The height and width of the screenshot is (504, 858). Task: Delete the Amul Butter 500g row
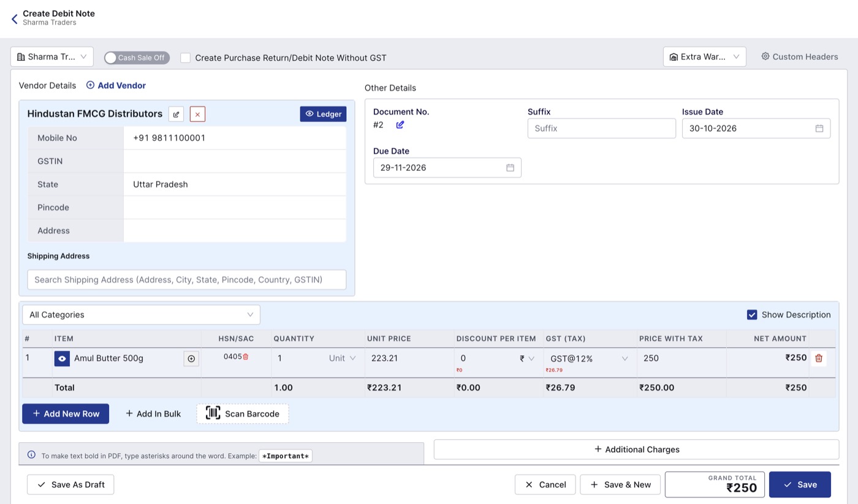[x=819, y=358]
